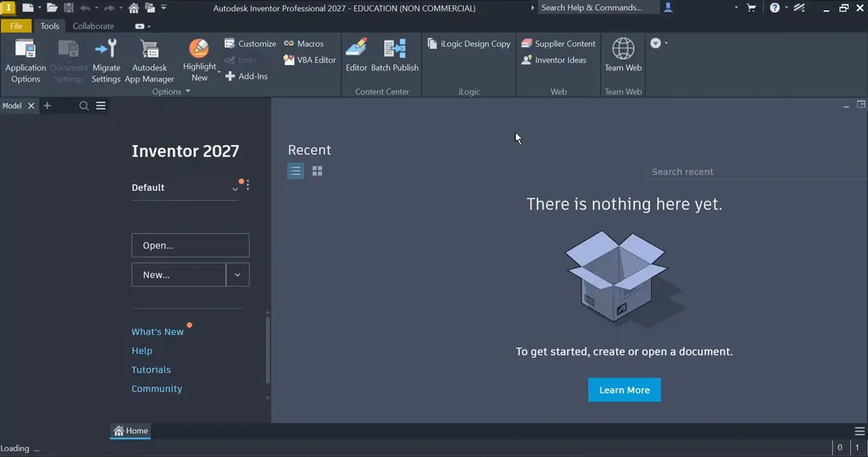This screenshot has height=457, width=868.
Task: Open the Community link
Action: click(157, 389)
